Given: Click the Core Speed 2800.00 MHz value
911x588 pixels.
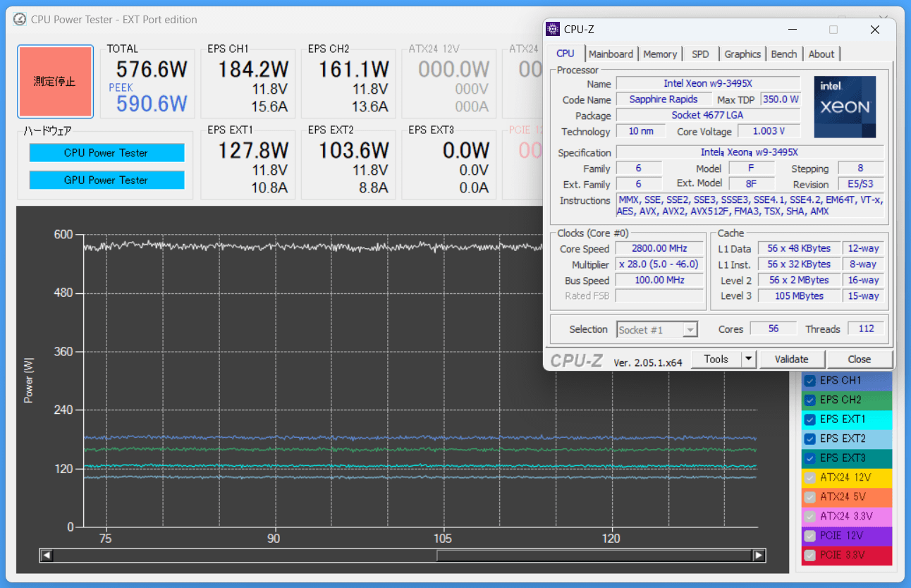Looking at the screenshot, I should (x=659, y=248).
